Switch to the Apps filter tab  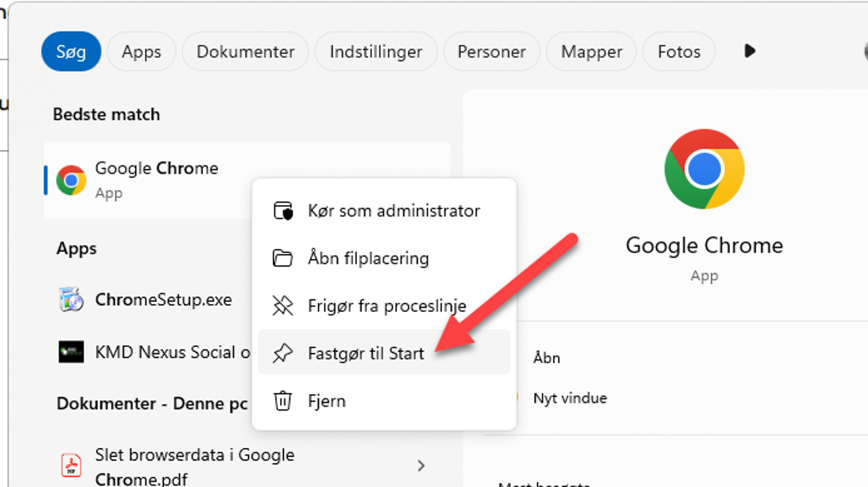tap(141, 52)
